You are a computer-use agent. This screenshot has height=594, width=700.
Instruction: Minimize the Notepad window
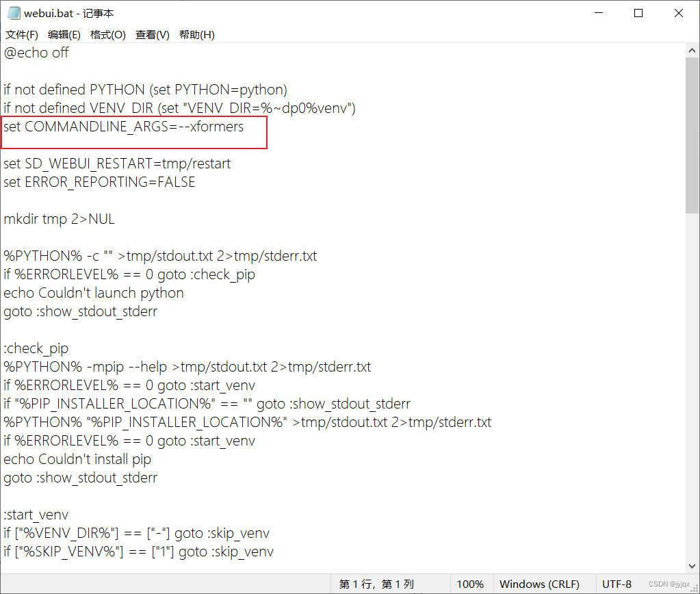(x=599, y=13)
